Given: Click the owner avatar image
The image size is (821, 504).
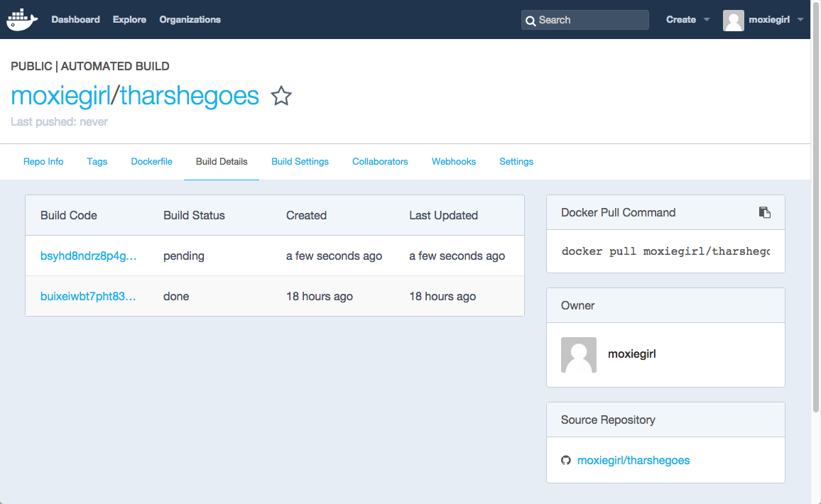Looking at the screenshot, I should pos(579,355).
